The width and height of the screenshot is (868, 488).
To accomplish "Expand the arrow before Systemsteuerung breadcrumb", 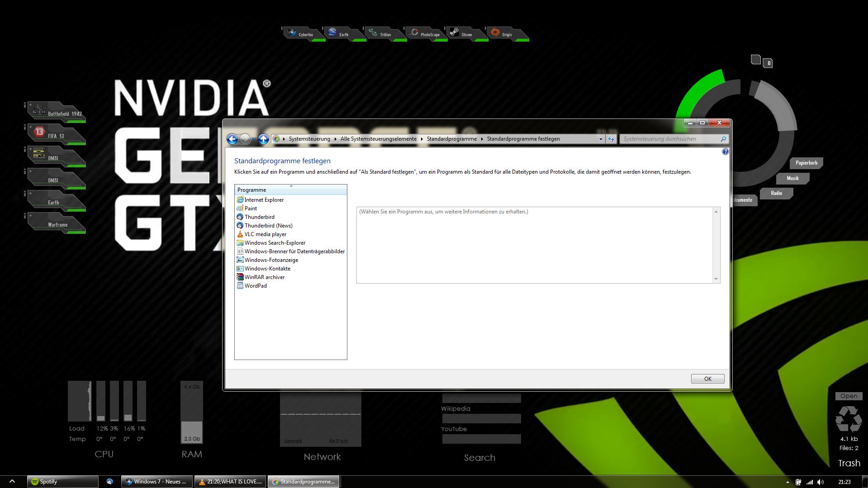I will [x=284, y=139].
